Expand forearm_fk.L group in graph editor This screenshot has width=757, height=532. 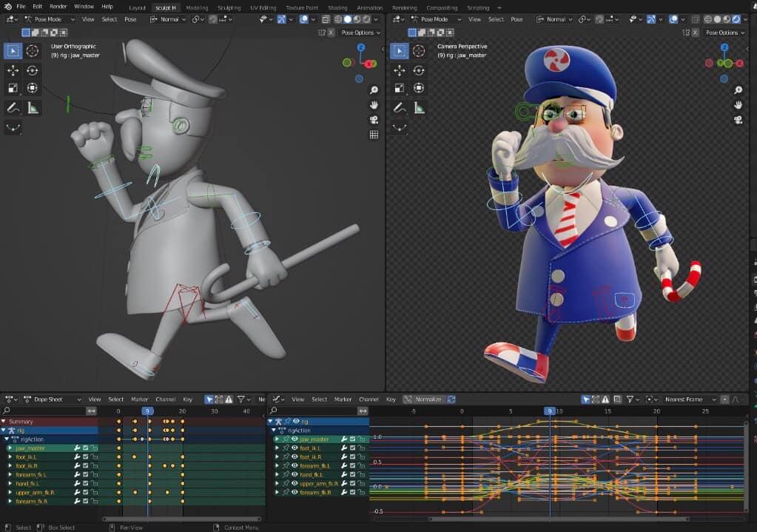pos(277,466)
